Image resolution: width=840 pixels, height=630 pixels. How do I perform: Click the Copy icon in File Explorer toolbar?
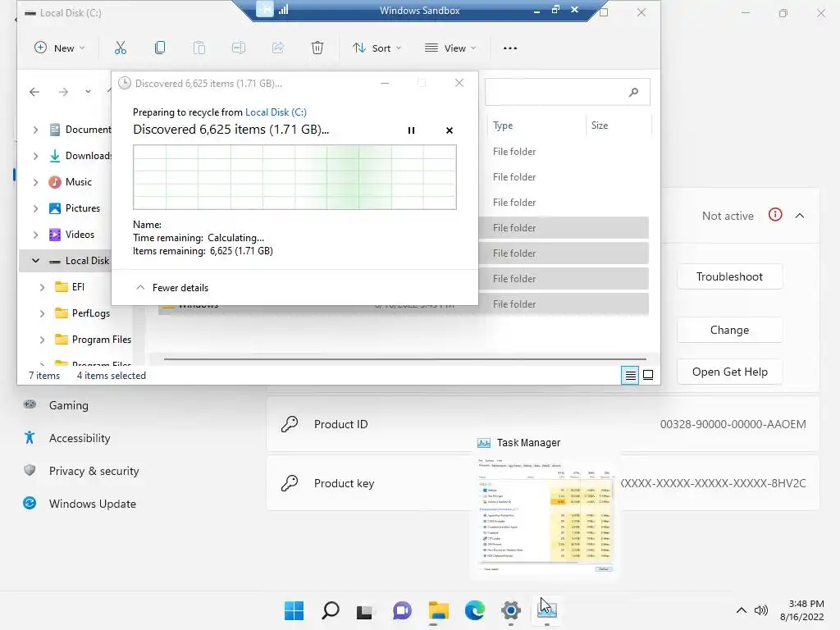tap(160, 48)
